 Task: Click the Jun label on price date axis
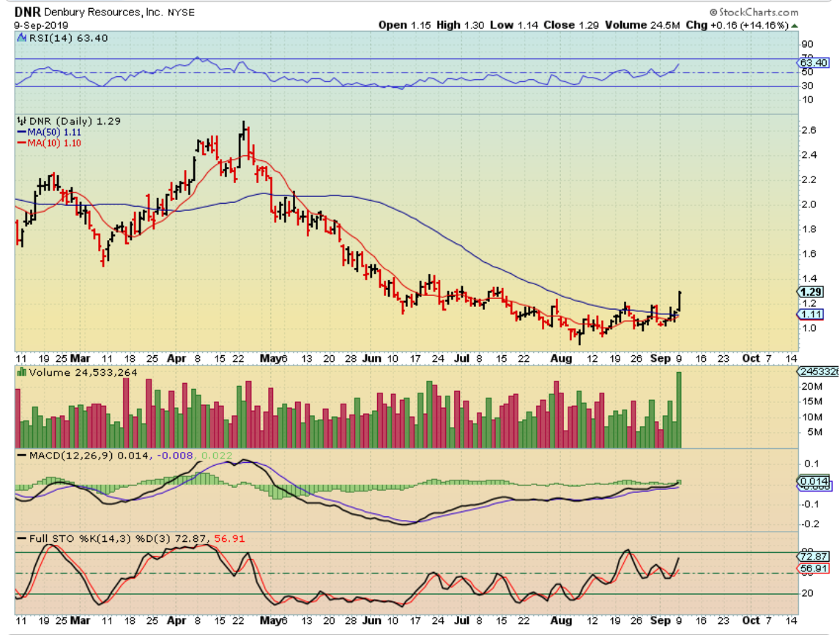[372, 358]
